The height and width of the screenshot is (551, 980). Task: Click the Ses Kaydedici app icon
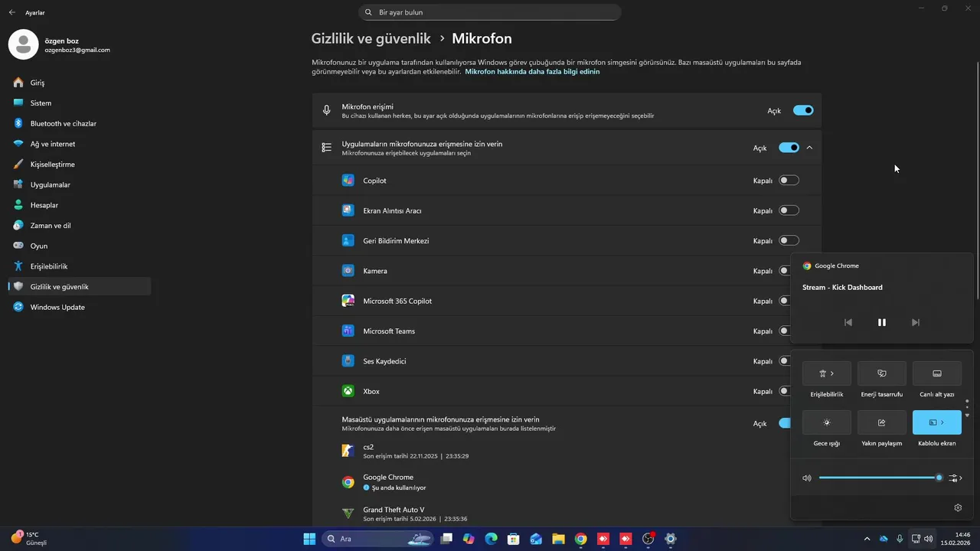click(x=348, y=360)
